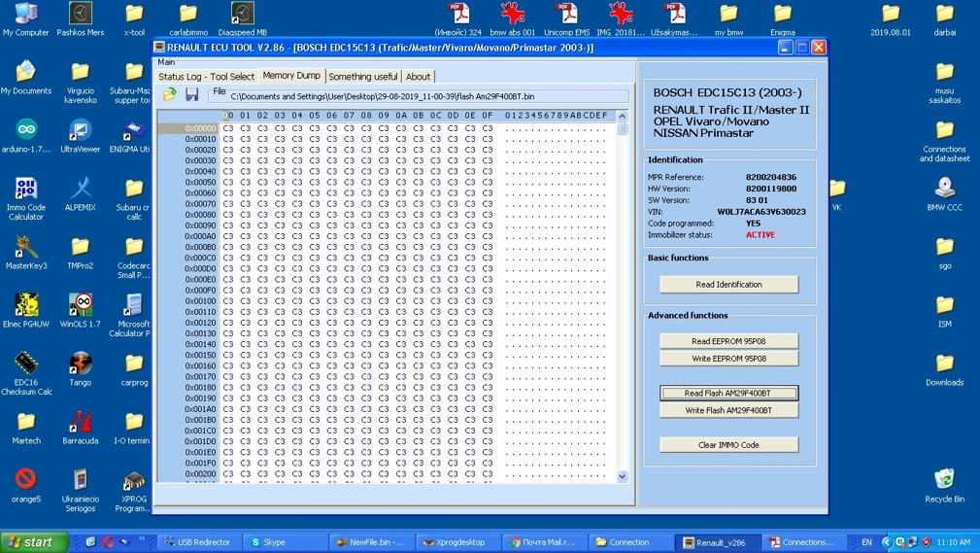This screenshot has height=553, width=980.
Task: Click the EN language indicator in tray
Action: coord(866,542)
